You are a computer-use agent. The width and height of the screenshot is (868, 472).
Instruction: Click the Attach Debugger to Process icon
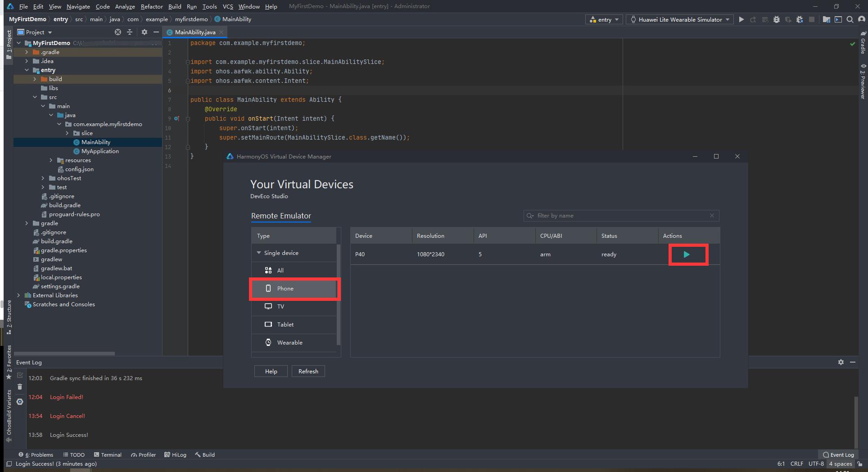[x=800, y=19]
